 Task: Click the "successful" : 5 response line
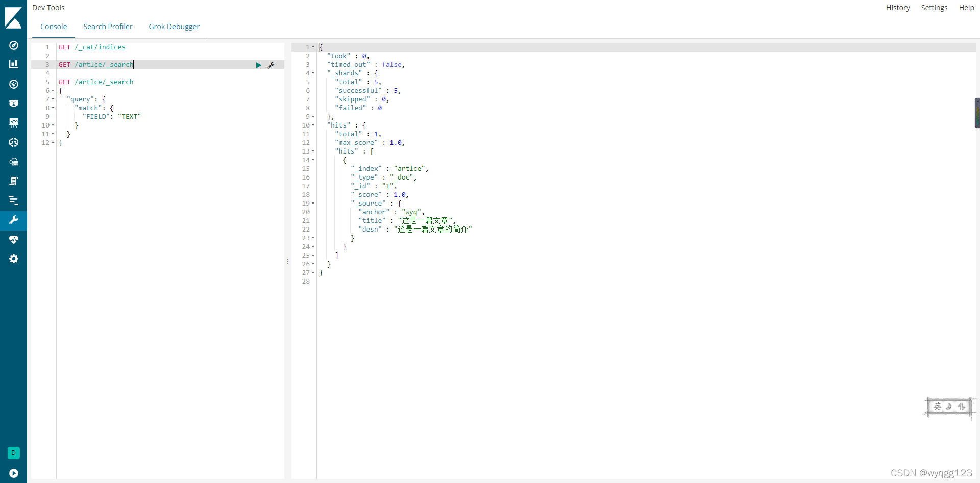[x=368, y=91]
